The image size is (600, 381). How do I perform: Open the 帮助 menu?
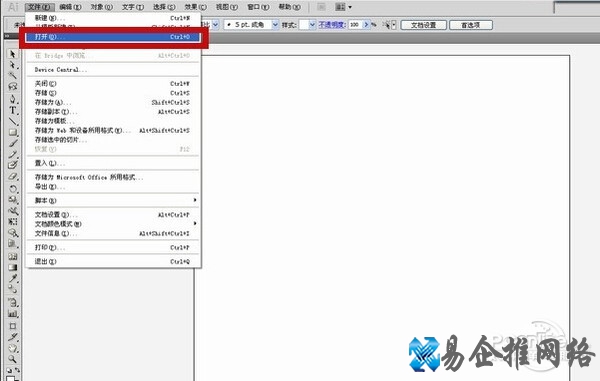[x=289, y=7]
